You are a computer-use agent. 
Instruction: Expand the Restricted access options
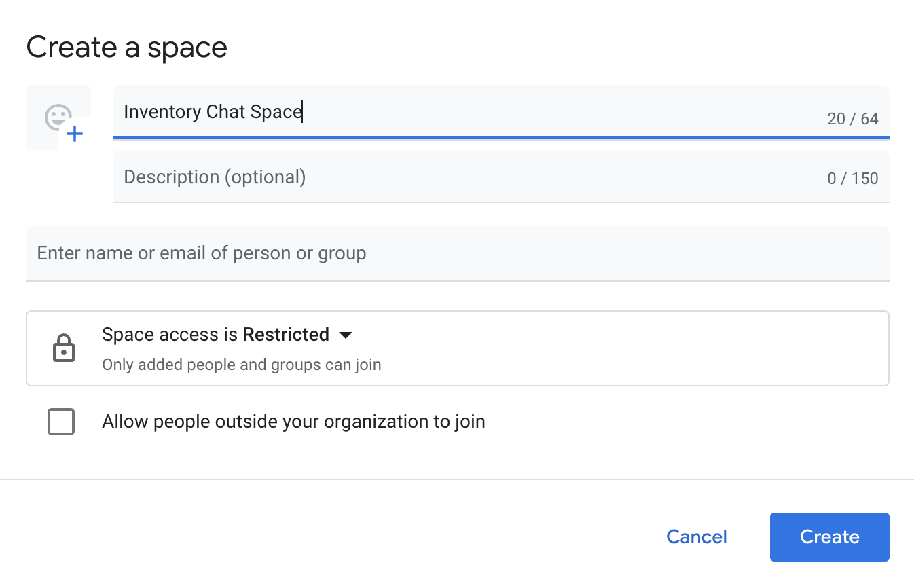(346, 334)
